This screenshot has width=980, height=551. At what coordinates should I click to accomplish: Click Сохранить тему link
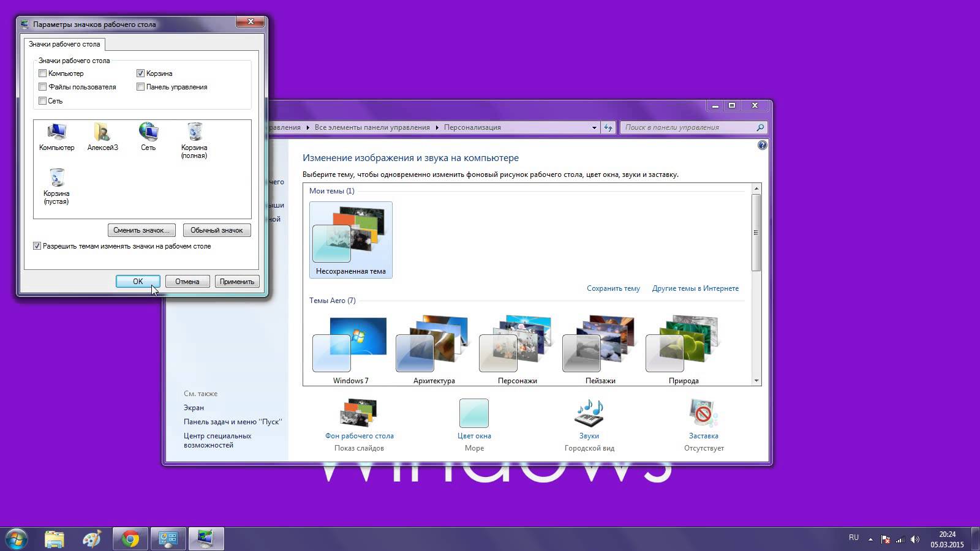(x=613, y=288)
